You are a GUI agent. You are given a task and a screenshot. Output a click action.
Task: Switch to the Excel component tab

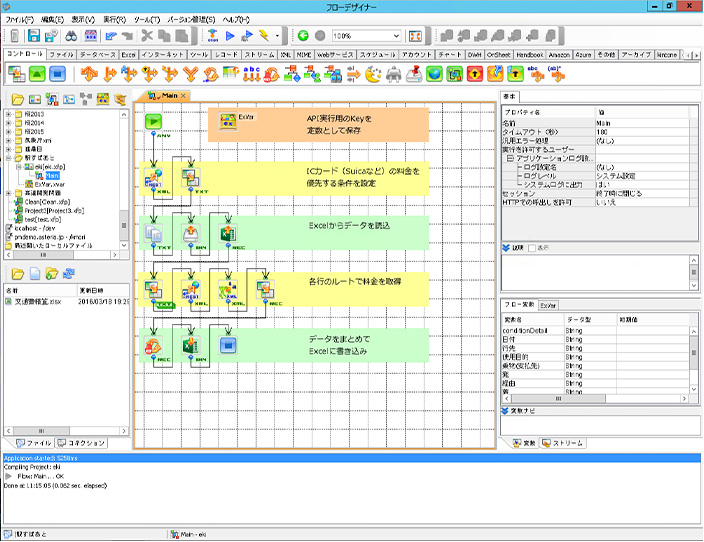coord(129,53)
